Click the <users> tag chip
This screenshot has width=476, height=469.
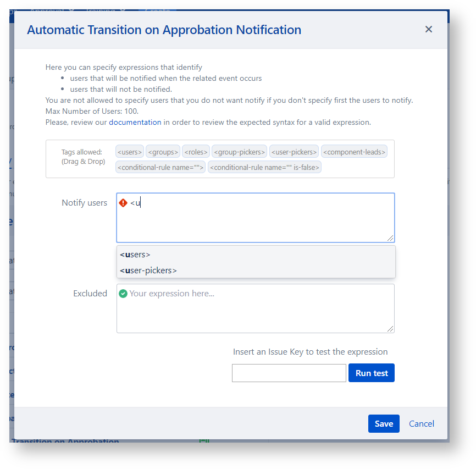130,152
